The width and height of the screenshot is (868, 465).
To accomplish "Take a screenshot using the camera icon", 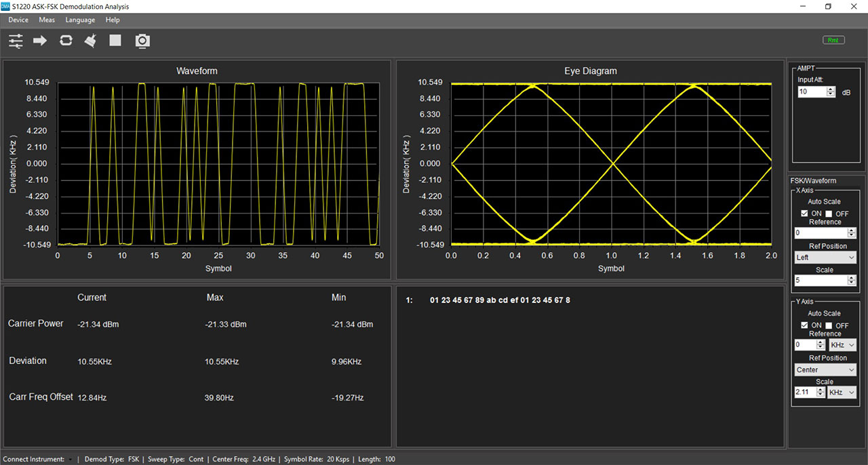I will [x=142, y=41].
